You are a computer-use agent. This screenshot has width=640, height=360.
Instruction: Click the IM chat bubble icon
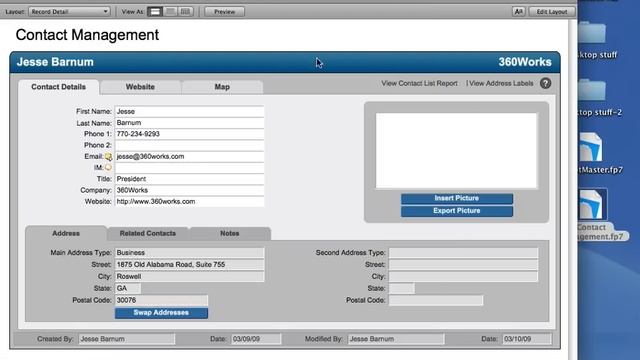tap(108, 167)
